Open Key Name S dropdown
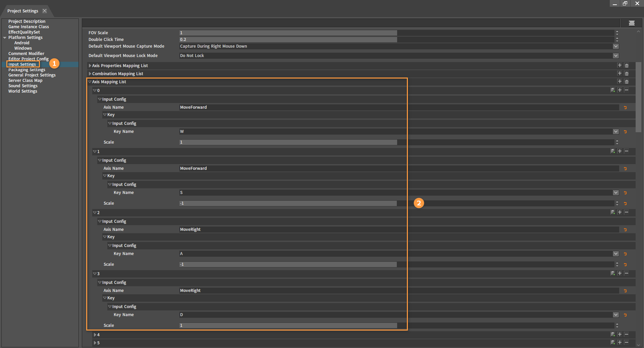 coord(616,193)
